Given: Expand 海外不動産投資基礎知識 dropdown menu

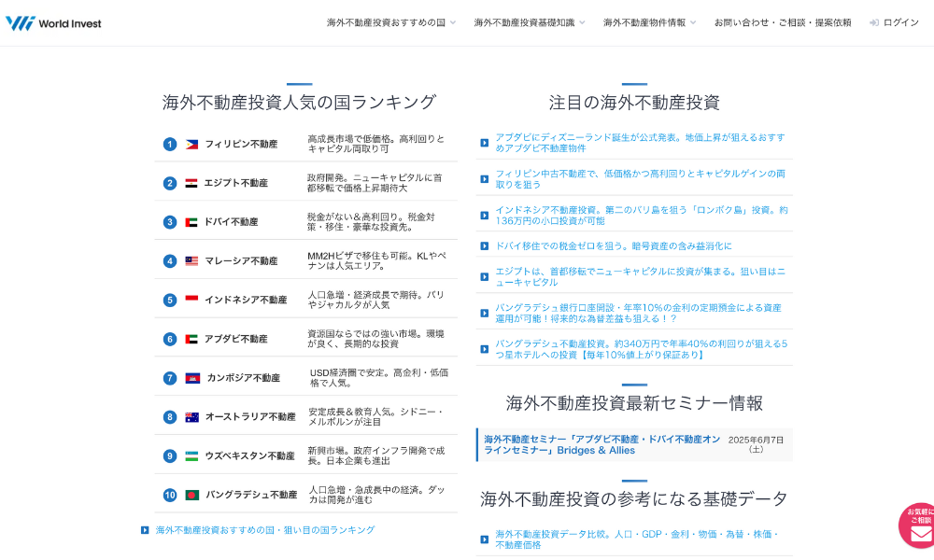Looking at the screenshot, I should click(x=529, y=22).
